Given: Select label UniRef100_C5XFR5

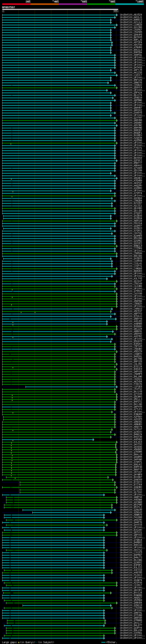Looking at the screenshot, I should 131,32.
